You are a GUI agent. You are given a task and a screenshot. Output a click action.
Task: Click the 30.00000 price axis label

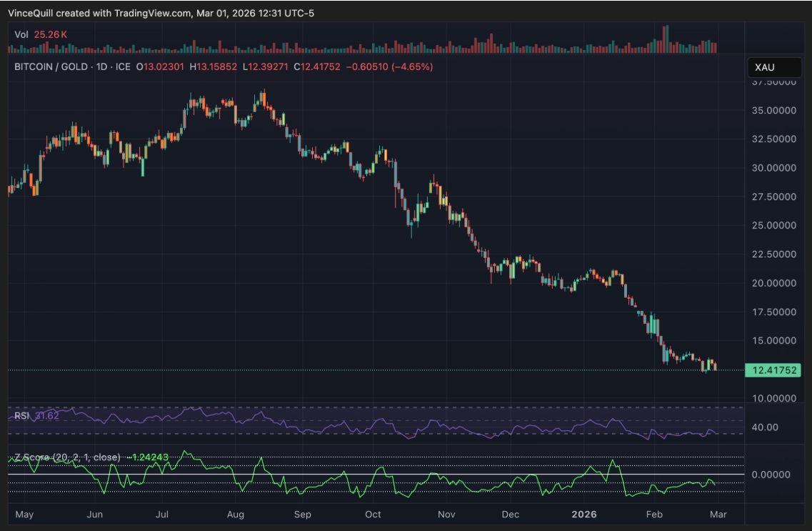tap(773, 168)
